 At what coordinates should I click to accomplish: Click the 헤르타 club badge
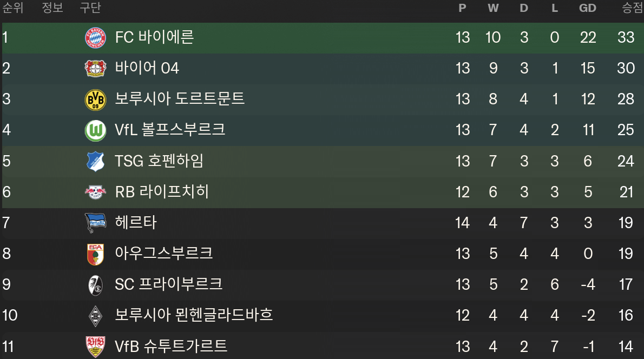(x=95, y=223)
